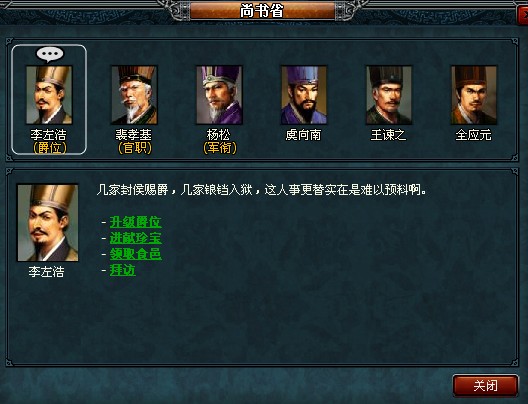Select 全应元's portrait in the top row
This screenshot has width=528, height=404.
(474, 95)
